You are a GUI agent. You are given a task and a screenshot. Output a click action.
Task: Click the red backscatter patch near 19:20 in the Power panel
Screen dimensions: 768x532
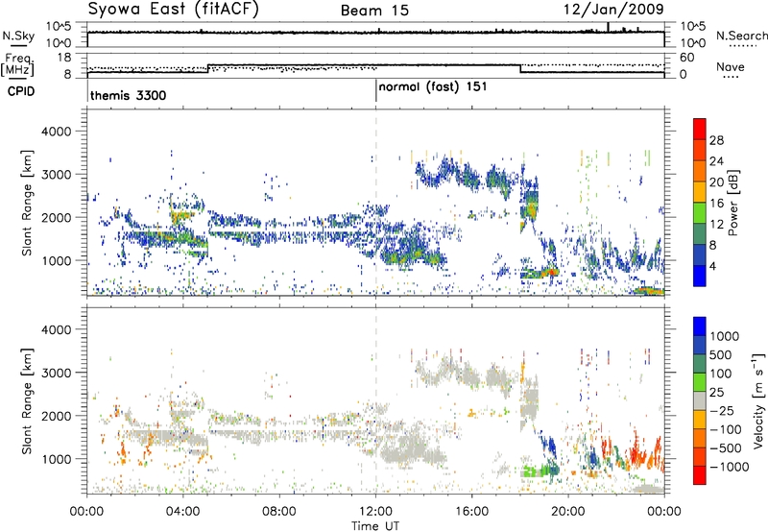click(x=552, y=272)
